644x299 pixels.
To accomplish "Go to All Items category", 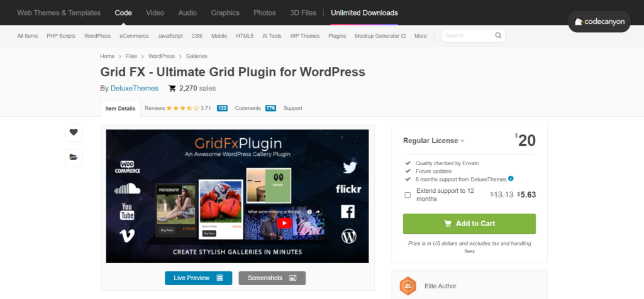I will (28, 36).
